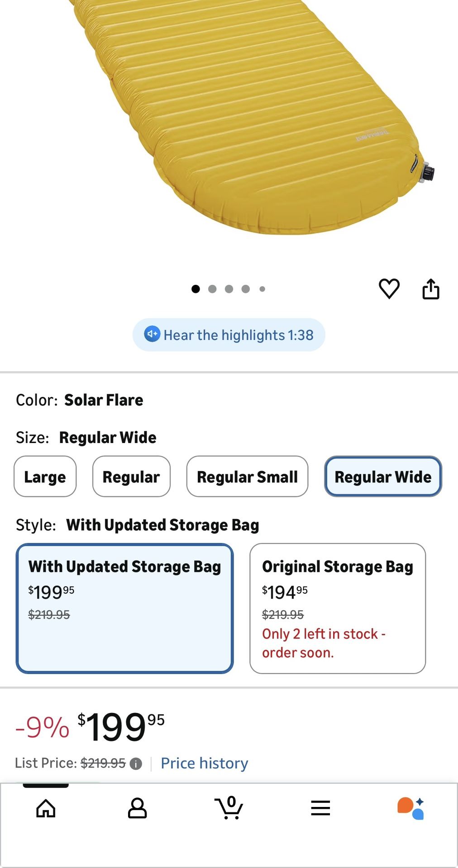Screen dimensions: 458x868
Task: Select With Updated Storage Bag style
Action: [124, 608]
